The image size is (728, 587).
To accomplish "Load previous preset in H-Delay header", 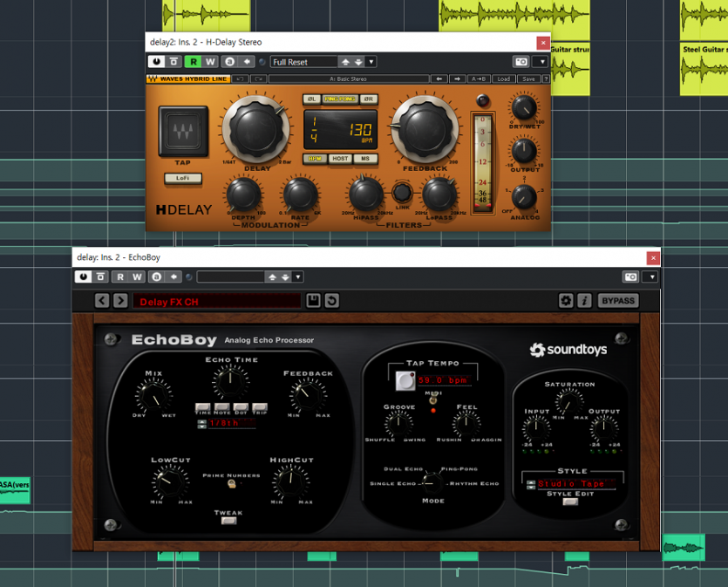I will pyautogui.click(x=345, y=62).
